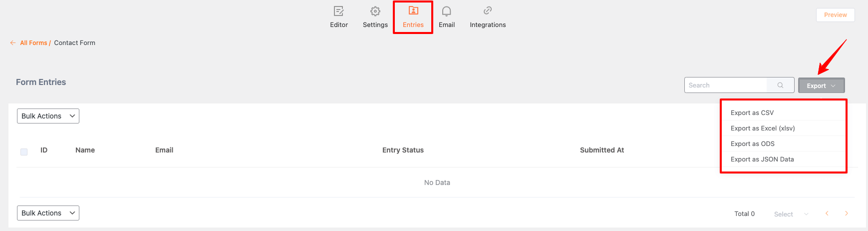Go to next page arrow
This screenshot has width=868, height=231.
coord(847,213)
